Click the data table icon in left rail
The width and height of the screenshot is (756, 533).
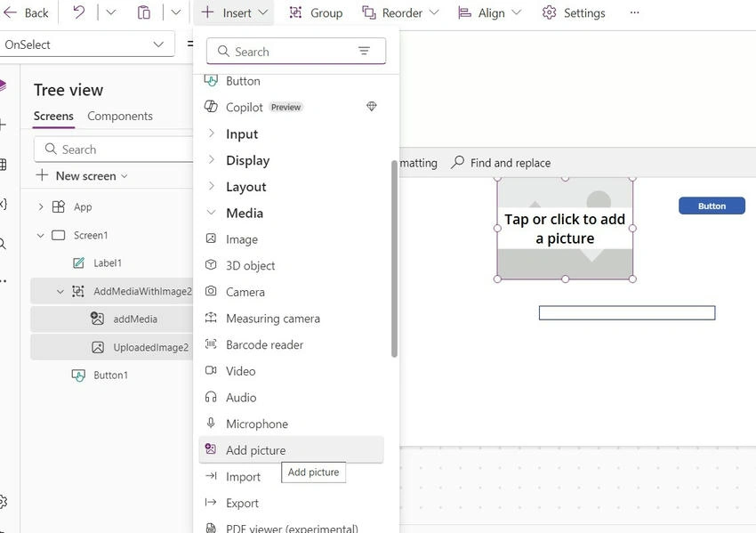3,165
